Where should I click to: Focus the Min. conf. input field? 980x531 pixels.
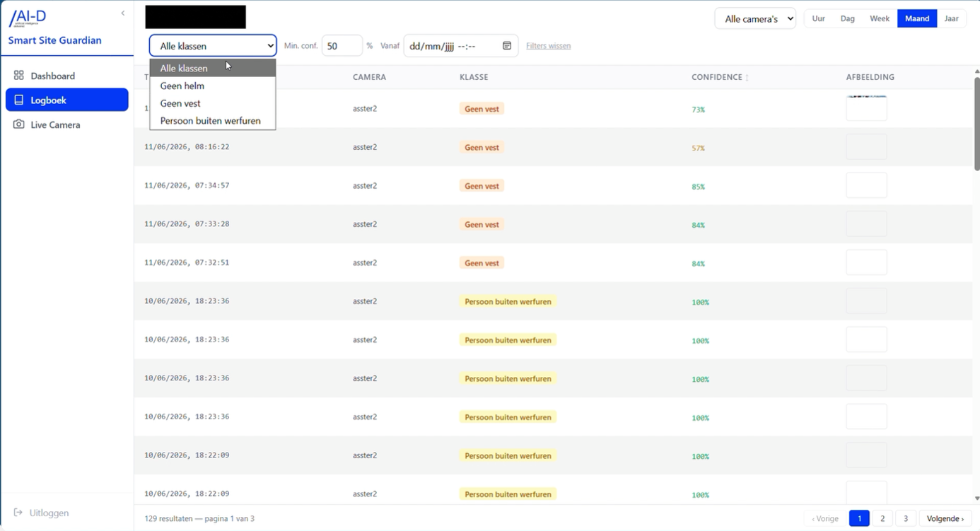click(x=342, y=46)
